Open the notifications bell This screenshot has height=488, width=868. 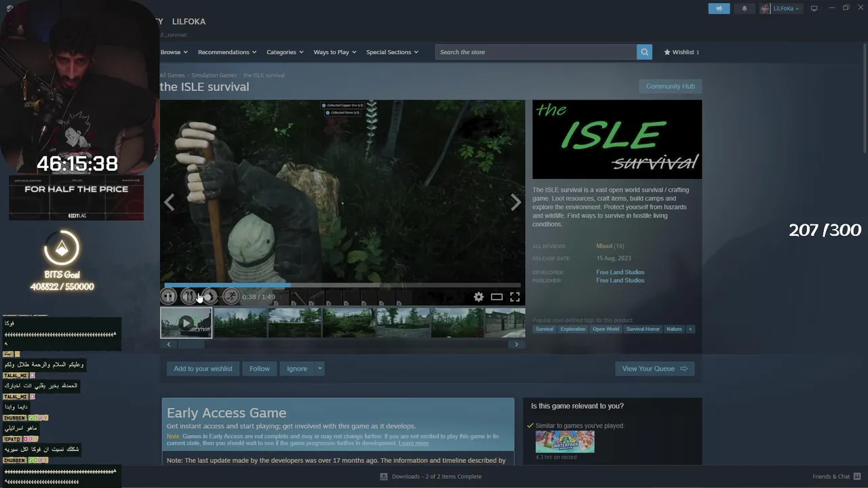[x=745, y=9]
